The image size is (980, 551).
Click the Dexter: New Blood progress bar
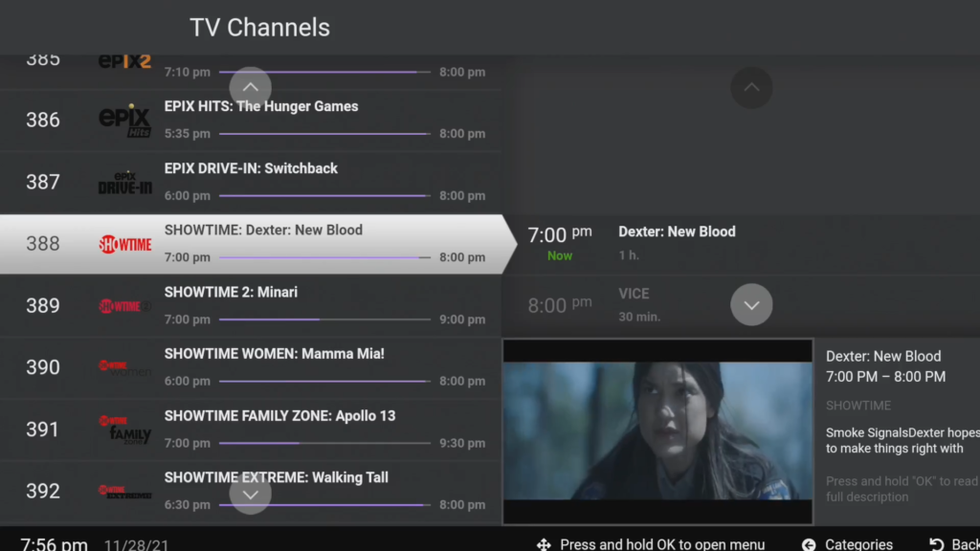(325, 257)
